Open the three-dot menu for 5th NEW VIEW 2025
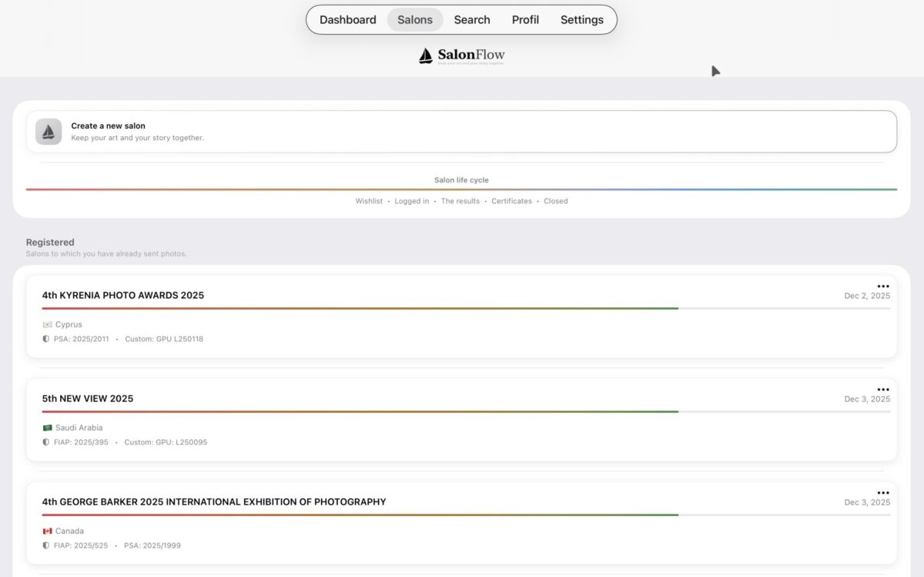The image size is (924, 577). point(882,390)
